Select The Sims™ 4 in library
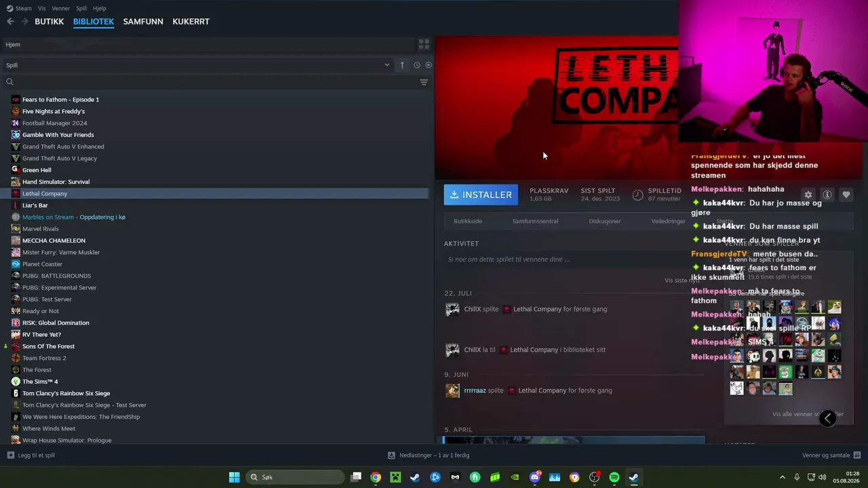The image size is (868, 488). point(40,382)
